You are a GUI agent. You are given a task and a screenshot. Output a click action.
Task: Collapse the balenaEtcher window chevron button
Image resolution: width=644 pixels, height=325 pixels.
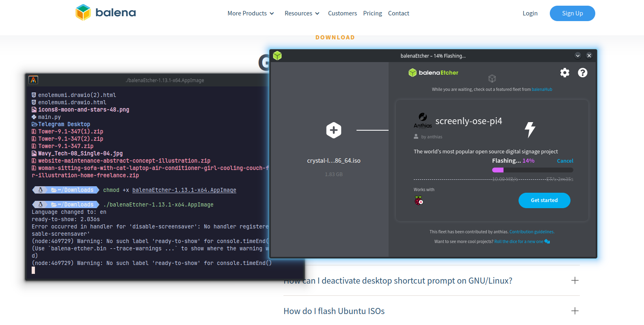coord(577,56)
